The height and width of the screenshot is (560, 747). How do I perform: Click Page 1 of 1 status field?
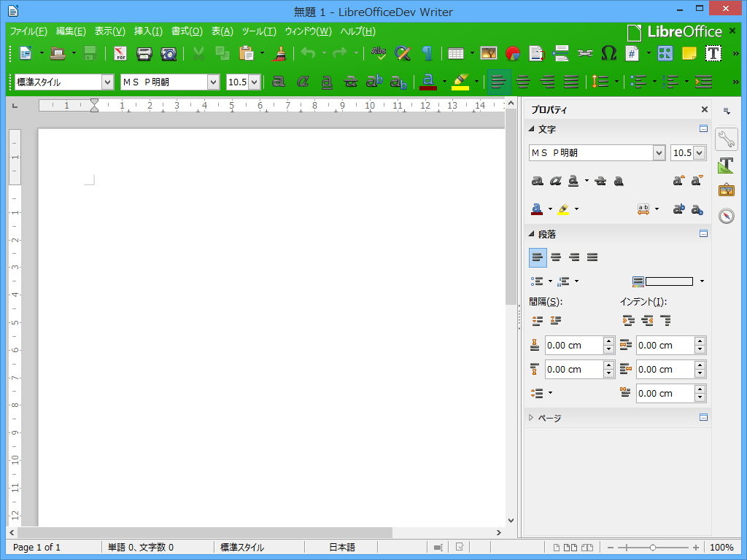36,547
